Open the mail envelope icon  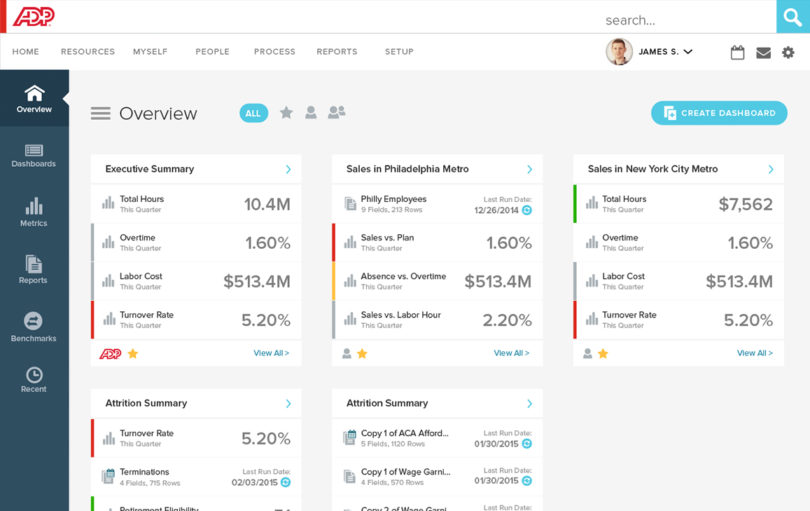(x=763, y=53)
